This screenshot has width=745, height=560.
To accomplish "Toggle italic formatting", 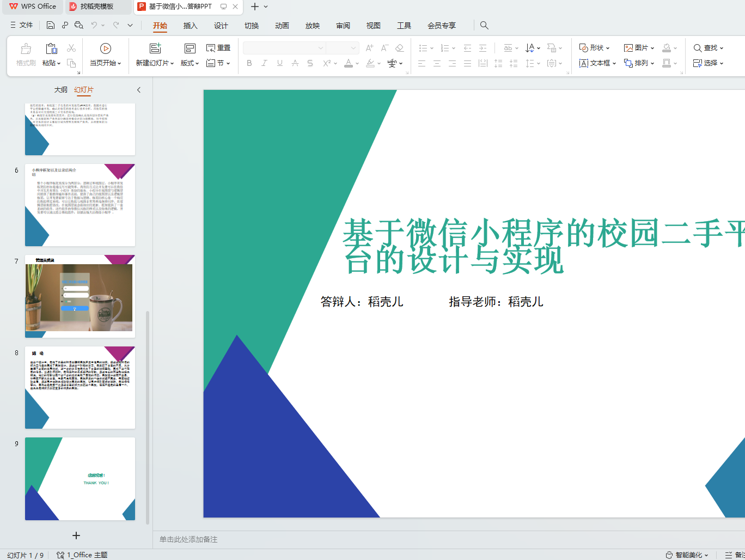I will click(265, 63).
